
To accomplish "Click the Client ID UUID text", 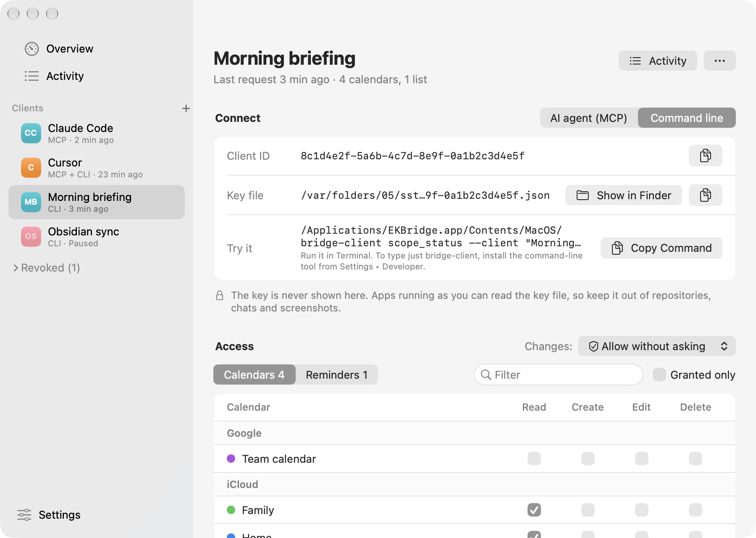I will tap(412, 156).
